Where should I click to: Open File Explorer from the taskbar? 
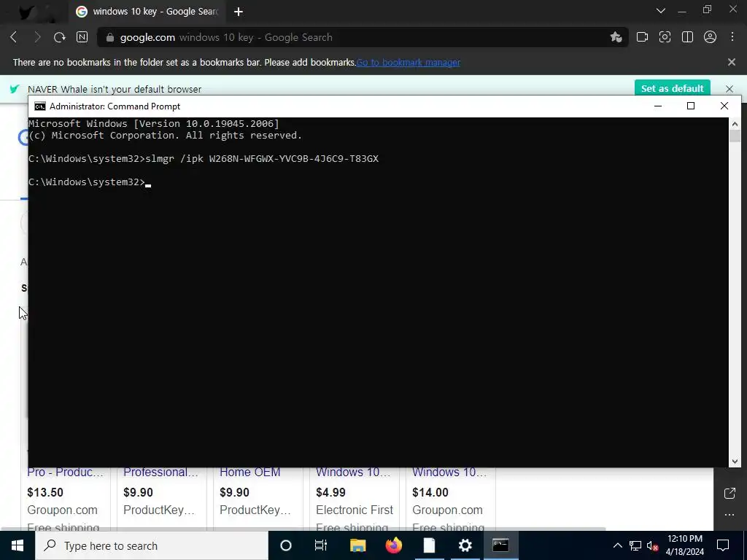(357, 545)
